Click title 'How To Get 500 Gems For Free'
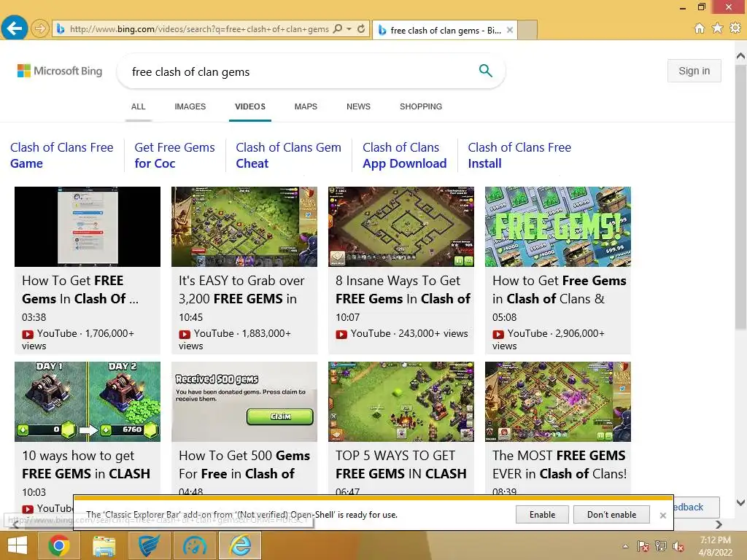The width and height of the screenshot is (747, 560). coord(244,464)
